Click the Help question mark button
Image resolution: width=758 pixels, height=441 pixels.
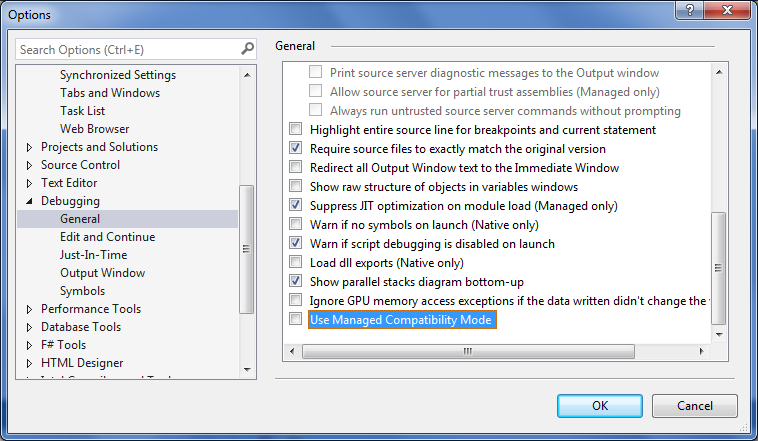click(x=688, y=10)
